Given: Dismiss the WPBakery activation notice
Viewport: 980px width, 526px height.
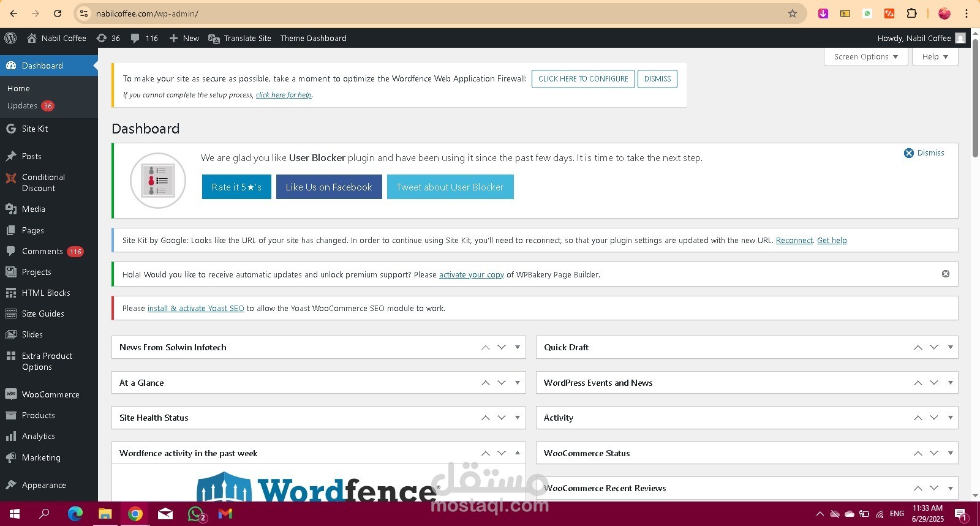Looking at the screenshot, I should pyautogui.click(x=946, y=274).
